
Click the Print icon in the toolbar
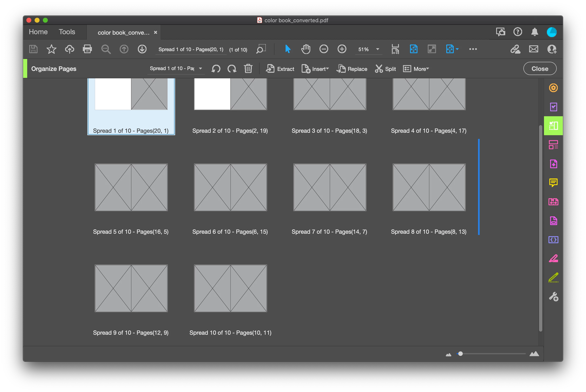tap(87, 49)
